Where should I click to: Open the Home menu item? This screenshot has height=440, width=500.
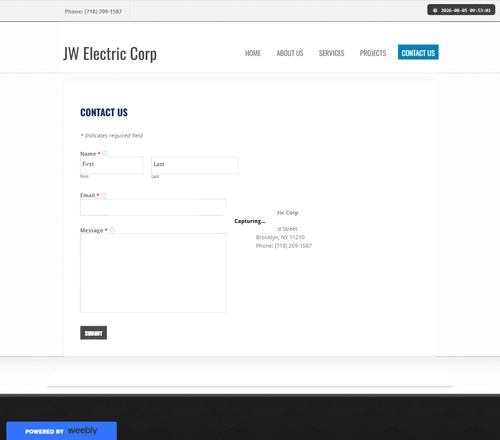pyautogui.click(x=253, y=53)
